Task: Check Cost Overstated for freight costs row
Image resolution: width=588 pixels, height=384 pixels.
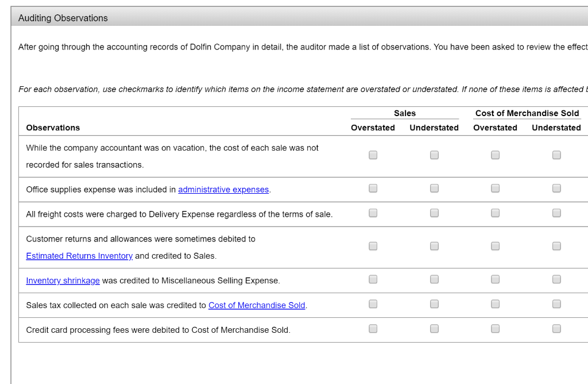Action: point(496,213)
